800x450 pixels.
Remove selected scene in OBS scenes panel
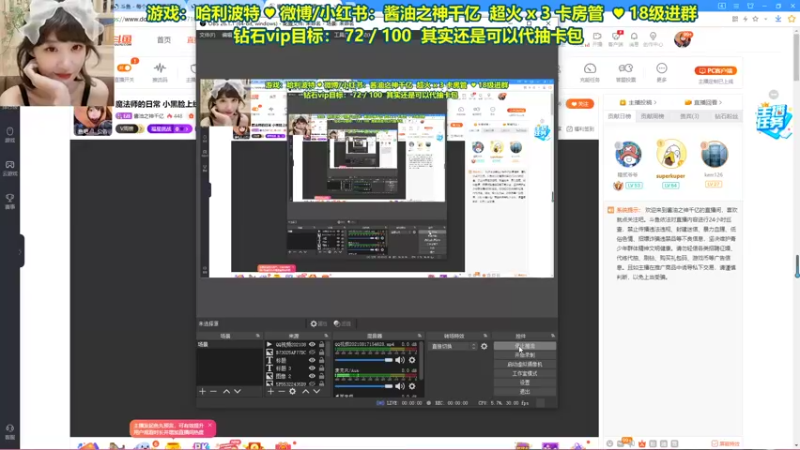coord(213,391)
